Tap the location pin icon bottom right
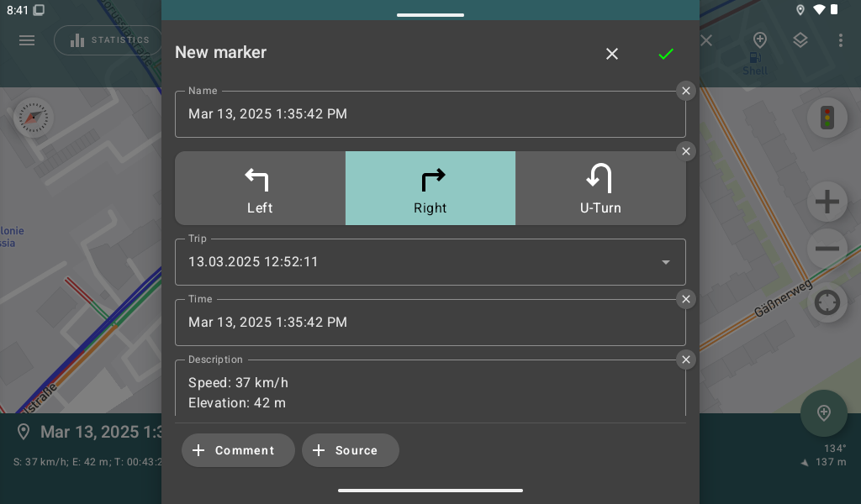The image size is (861, 504). (824, 412)
